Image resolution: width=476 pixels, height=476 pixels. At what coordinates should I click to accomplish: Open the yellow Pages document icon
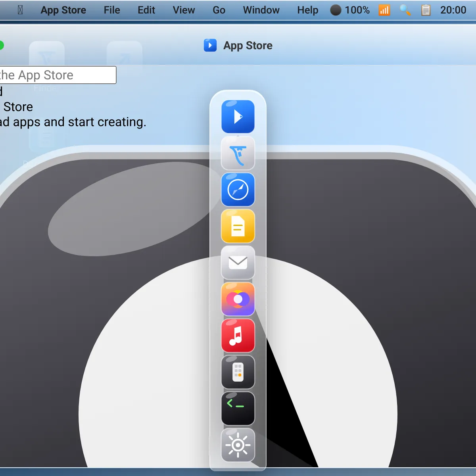[x=238, y=226]
